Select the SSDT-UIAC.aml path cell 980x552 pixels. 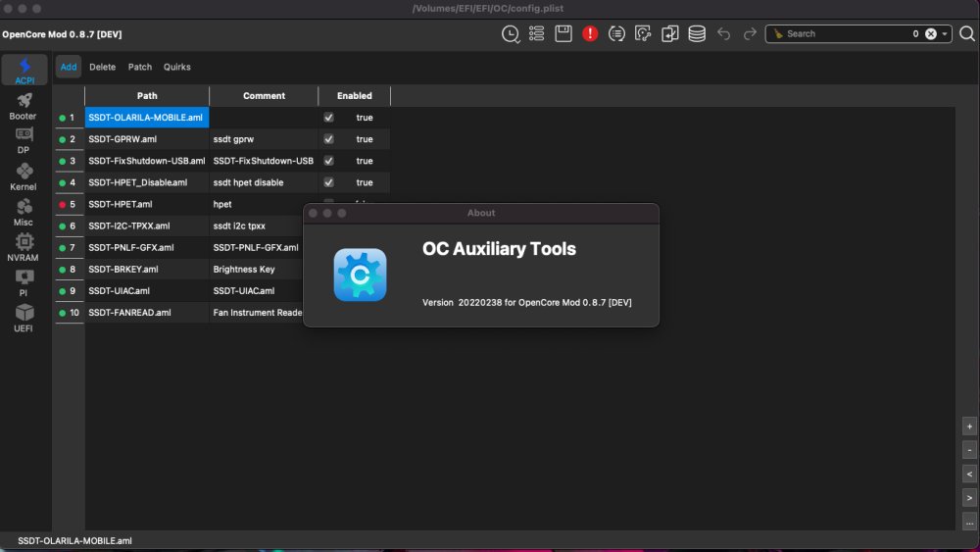147,290
